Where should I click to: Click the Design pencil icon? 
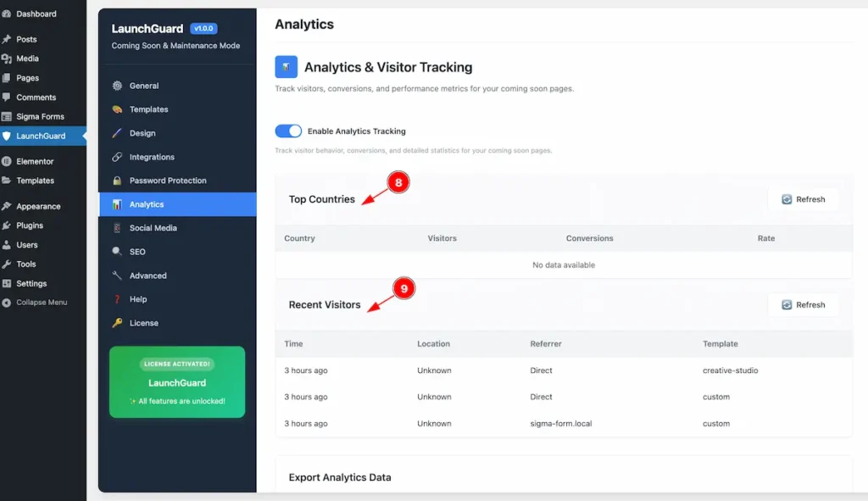pyautogui.click(x=117, y=133)
